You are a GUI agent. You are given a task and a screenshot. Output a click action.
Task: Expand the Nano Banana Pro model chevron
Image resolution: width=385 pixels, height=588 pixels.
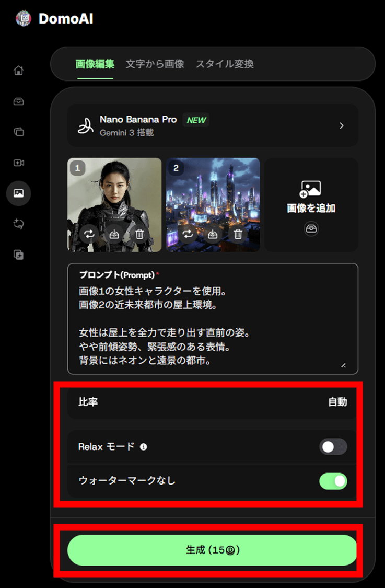click(341, 125)
